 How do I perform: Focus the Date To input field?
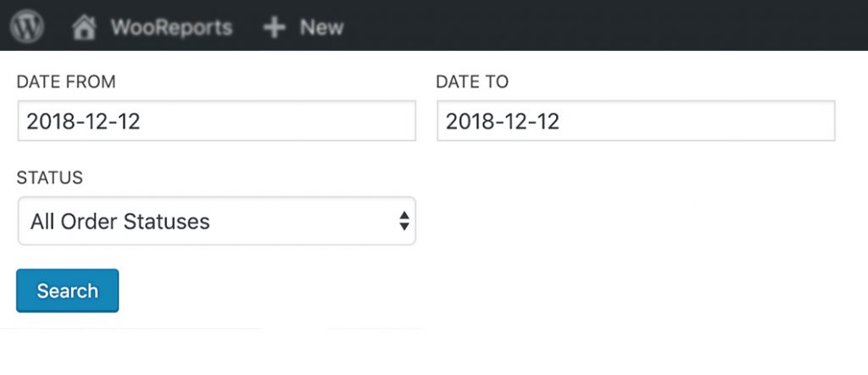click(636, 121)
